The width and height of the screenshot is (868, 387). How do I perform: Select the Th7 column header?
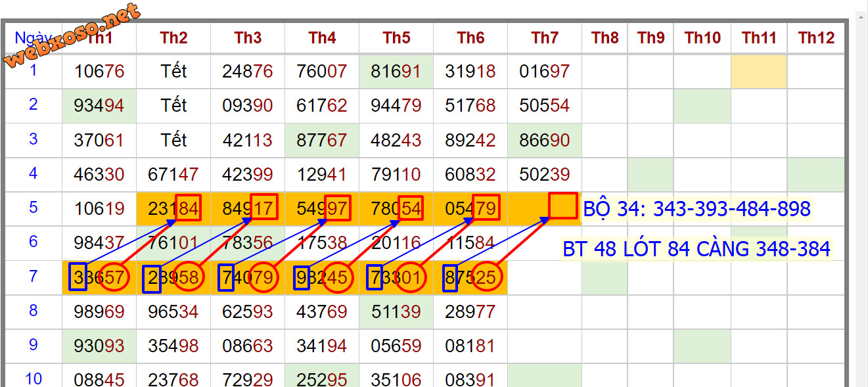(x=545, y=38)
